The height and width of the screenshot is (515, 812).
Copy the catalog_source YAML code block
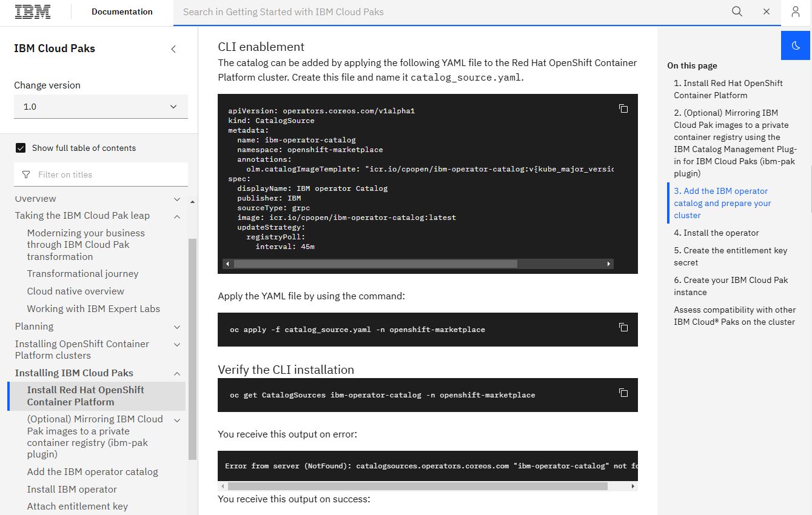tap(623, 108)
